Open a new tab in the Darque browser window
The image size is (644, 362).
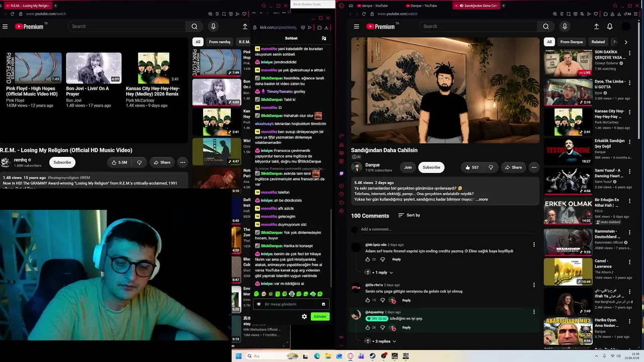pos(504,6)
